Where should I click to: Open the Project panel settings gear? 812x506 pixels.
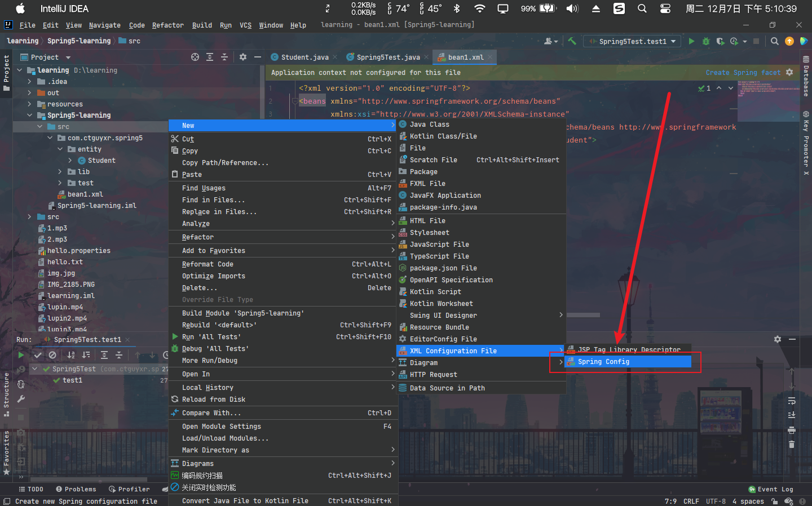click(x=243, y=57)
